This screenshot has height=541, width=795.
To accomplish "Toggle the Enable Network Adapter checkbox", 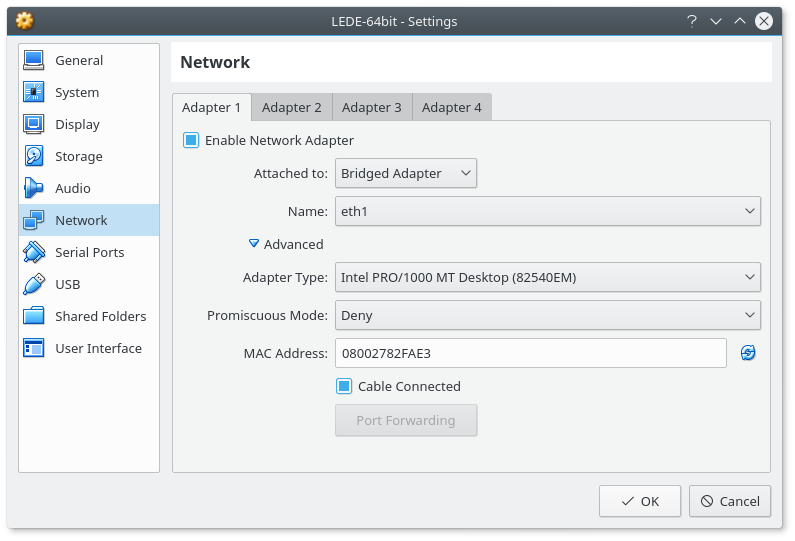I will [x=191, y=140].
